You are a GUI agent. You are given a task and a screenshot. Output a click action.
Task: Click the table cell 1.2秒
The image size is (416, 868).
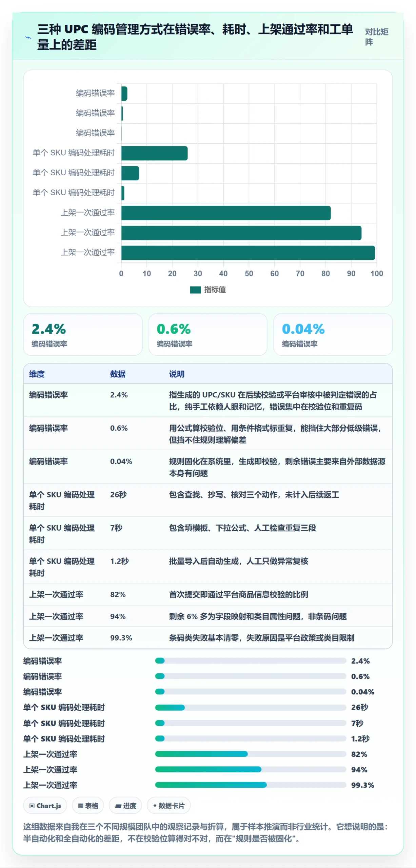119,561
